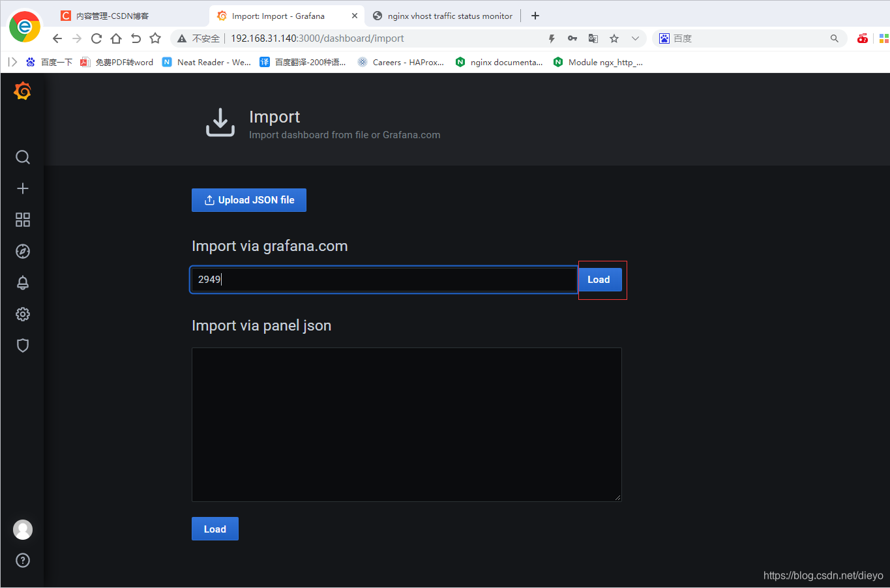
Task: Switch to nginx vhost traffic status tab
Action: coord(443,16)
